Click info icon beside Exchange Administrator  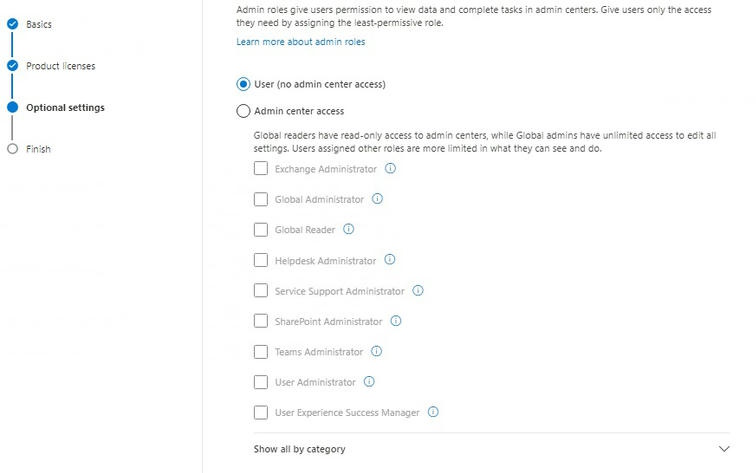(x=390, y=169)
